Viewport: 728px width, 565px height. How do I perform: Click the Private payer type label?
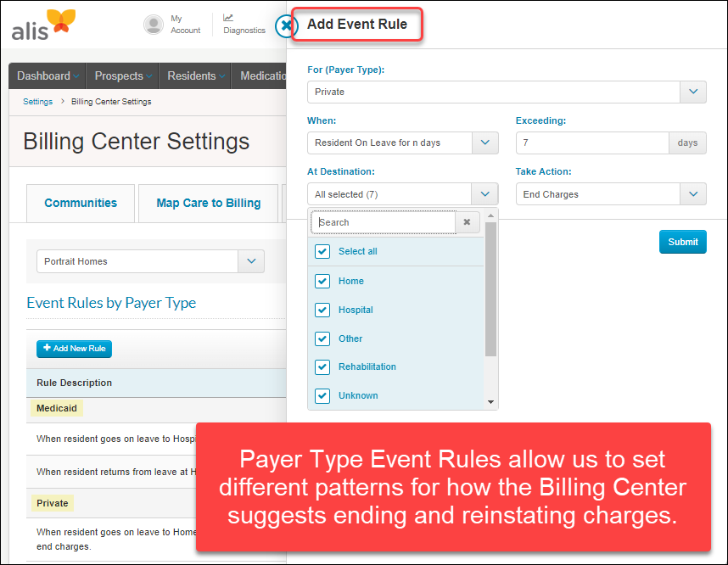53,503
